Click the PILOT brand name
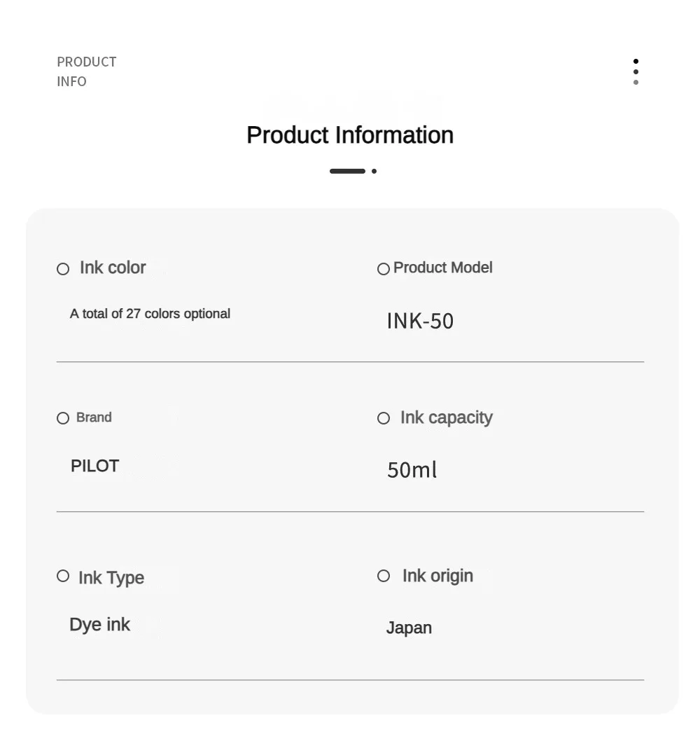700x739 pixels. click(x=94, y=466)
